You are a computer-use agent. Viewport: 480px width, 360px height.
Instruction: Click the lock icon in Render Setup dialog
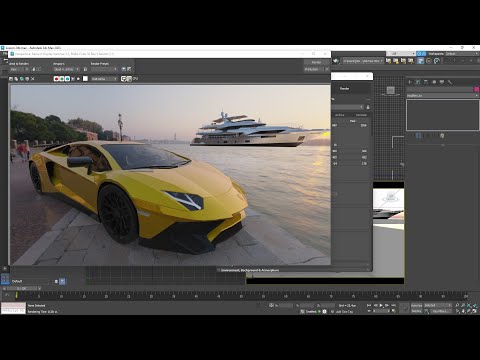click(x=368, y=107)
